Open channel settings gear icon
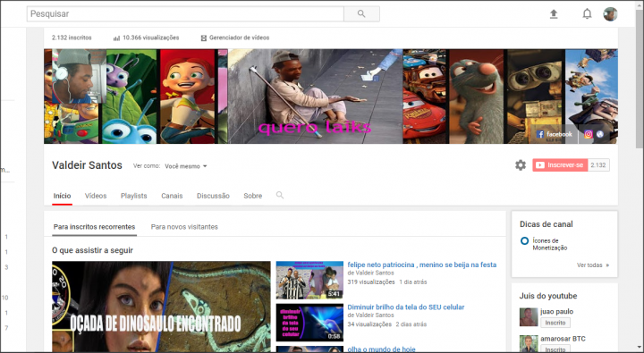 pos(521,165)
